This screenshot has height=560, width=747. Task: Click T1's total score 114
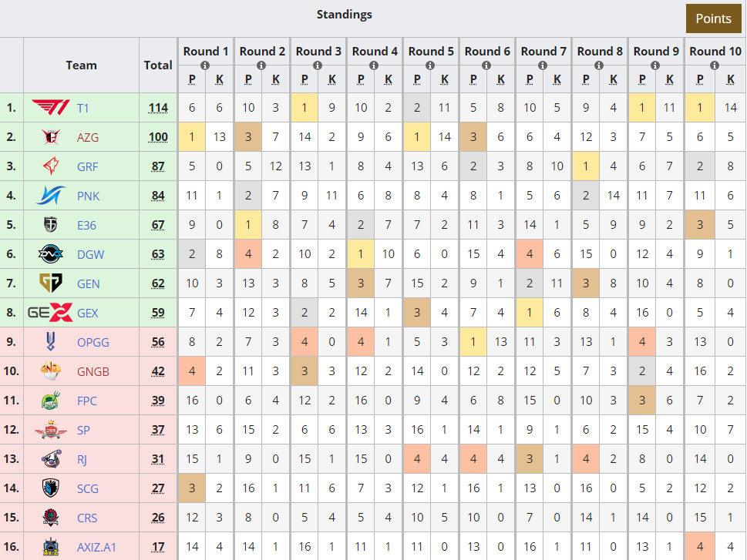point(158,108)
